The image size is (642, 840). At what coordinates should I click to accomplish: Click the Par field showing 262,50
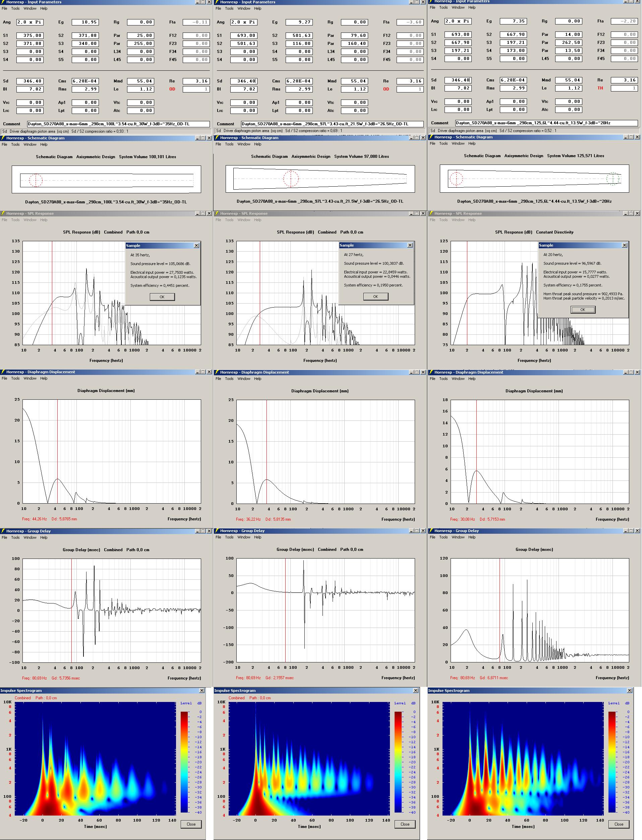click(x=569, y=42)
